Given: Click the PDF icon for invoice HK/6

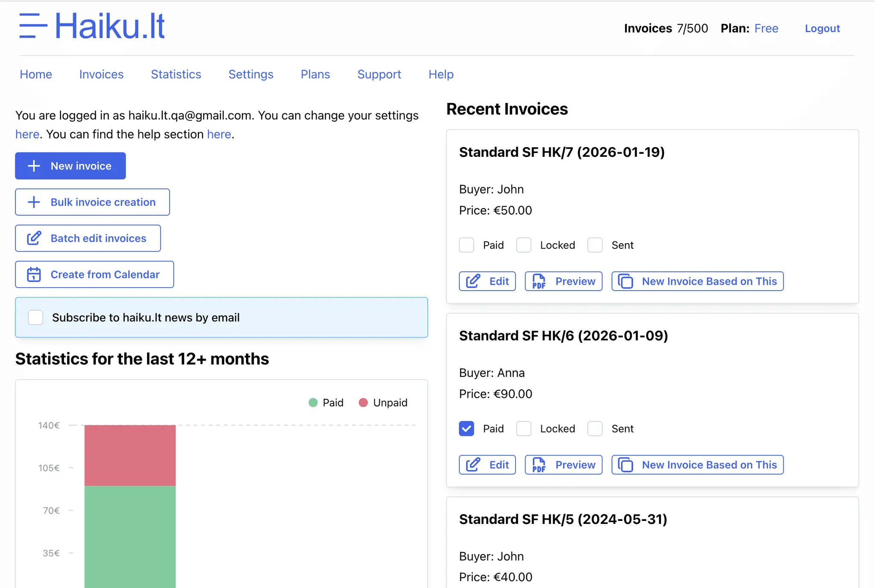Looking at the screenshot, I should [x=539, y=465].
